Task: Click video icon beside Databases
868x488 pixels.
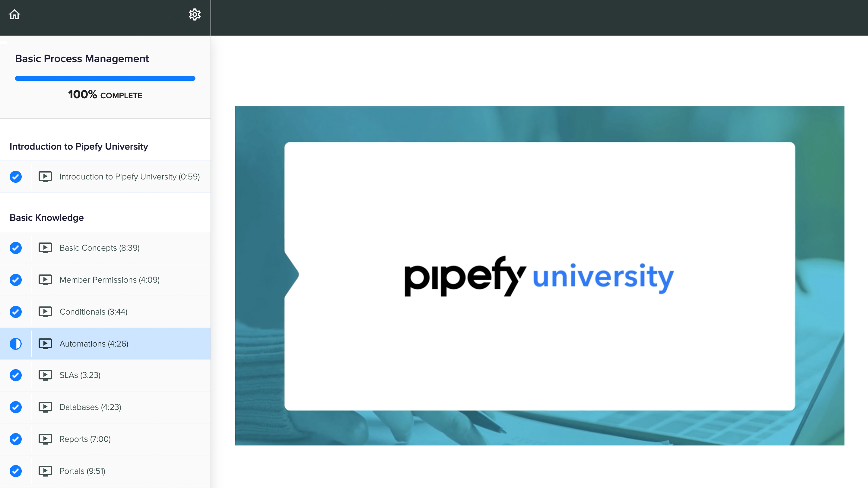Action: pos(45,407)
